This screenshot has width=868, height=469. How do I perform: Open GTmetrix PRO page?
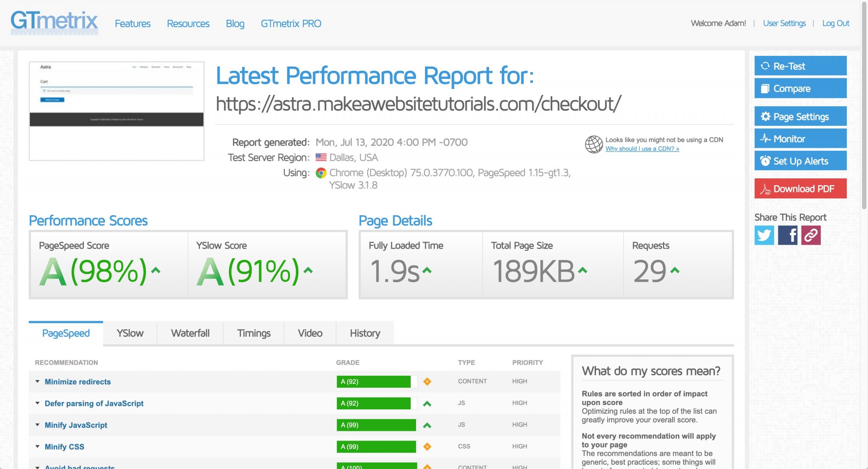click(x=291, y=23)
